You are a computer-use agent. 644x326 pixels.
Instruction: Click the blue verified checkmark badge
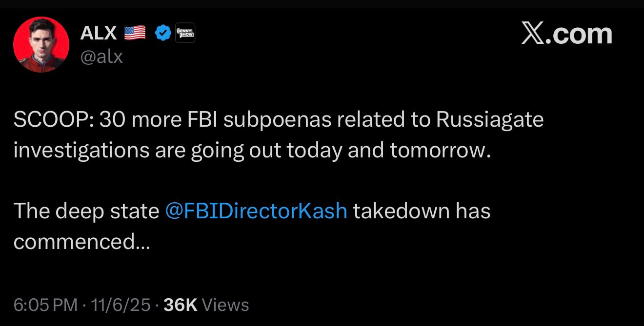point(162,33)
